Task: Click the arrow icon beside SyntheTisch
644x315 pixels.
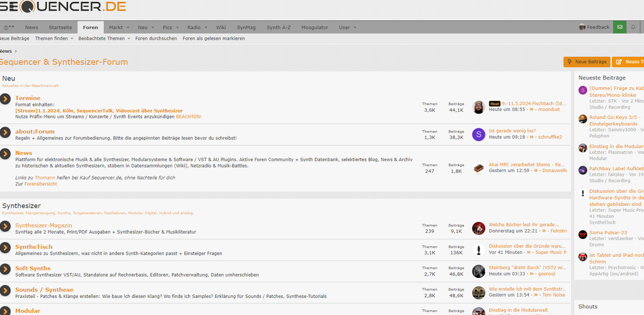Action: coord(5,248)
